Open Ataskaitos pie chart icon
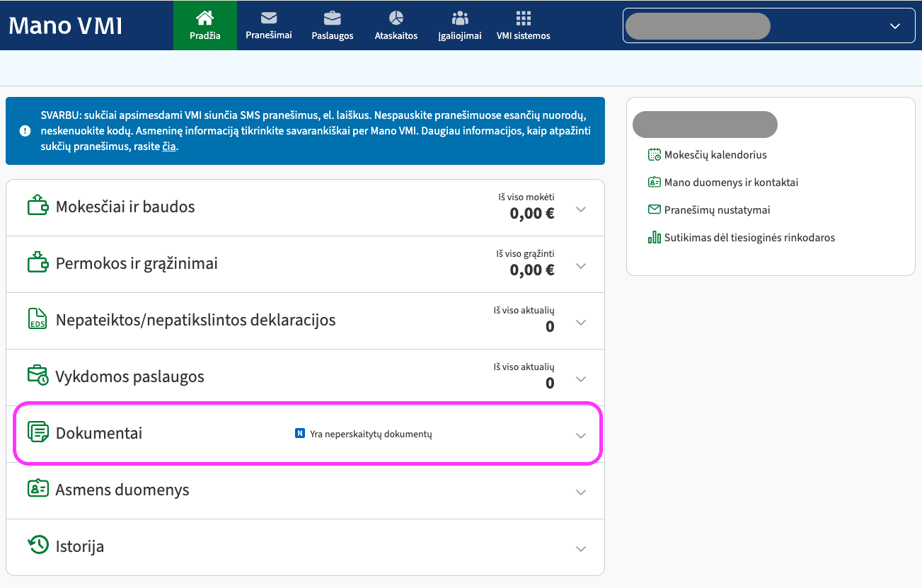Viewport: 922px width, 588px height. [x=396, y=18]
